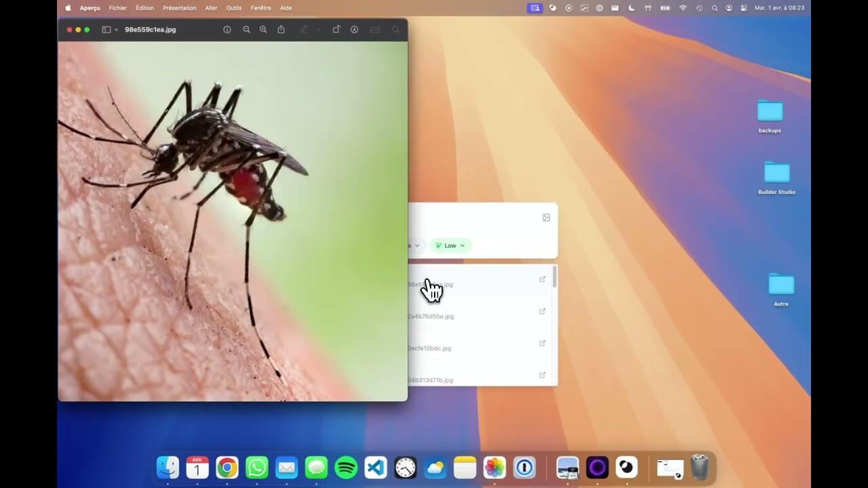Open the green Low dropdown
This screenshot has width=868, height=488.
tap(450, 245)
